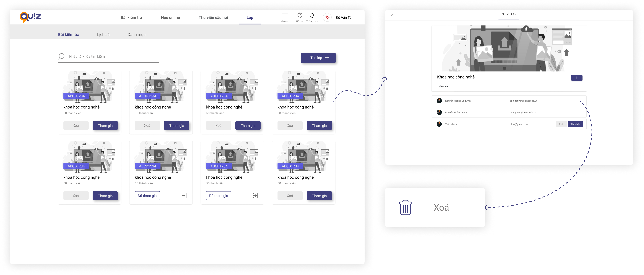Click the QUIZ logo
Screen dimensions: 644x275
pos(31,17)
